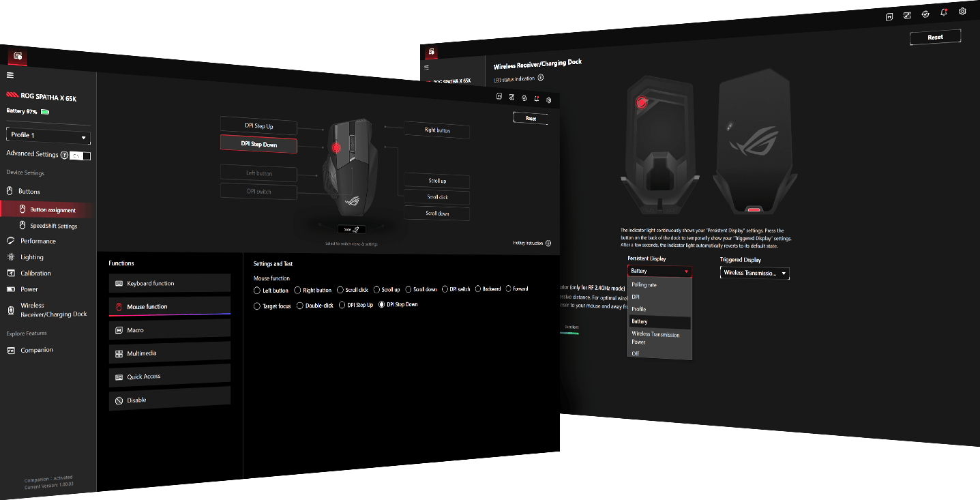Click the Right button mouse assignment box
The height and width of the screenshot is (500, 980).
coord(437,130)
